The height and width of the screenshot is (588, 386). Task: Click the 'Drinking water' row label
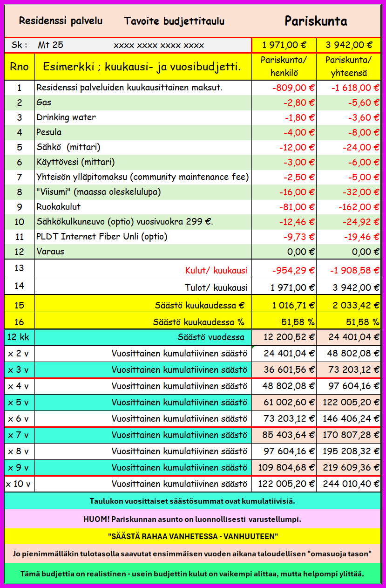66,117
